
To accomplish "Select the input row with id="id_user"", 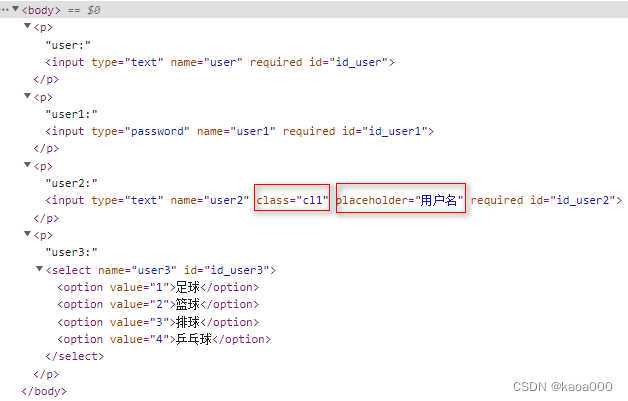I will [220, 62].
